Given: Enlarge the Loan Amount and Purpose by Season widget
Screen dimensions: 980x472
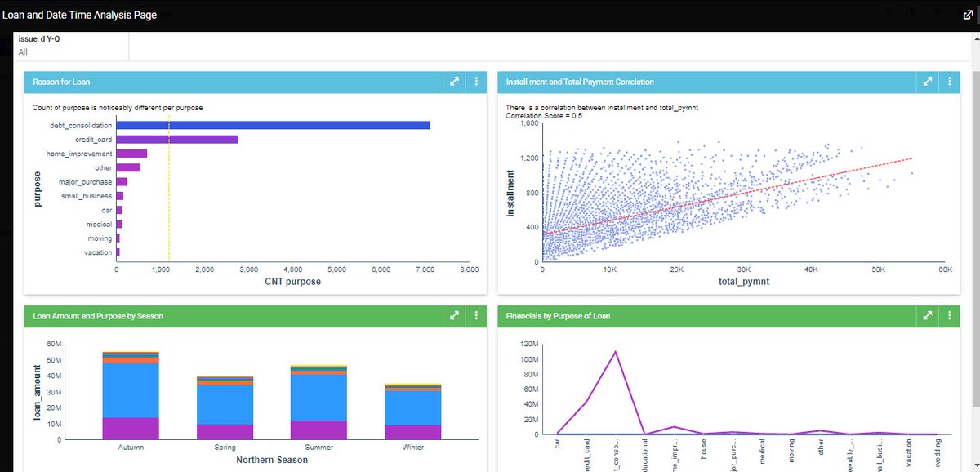Looking at the screenshot, I should click(455, 315).
